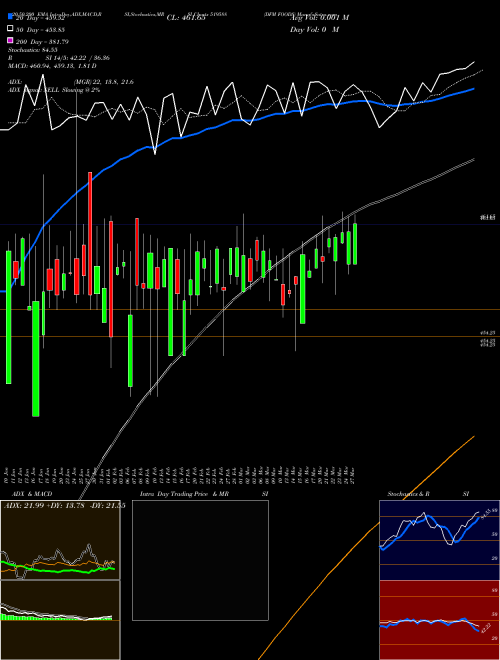Click the Stochastics & RSI panel title
500x660 pixels.
coord(428,494)
